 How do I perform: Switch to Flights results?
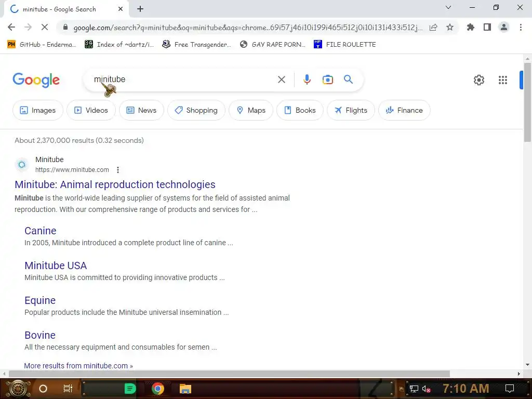click(x=351, y=110)
